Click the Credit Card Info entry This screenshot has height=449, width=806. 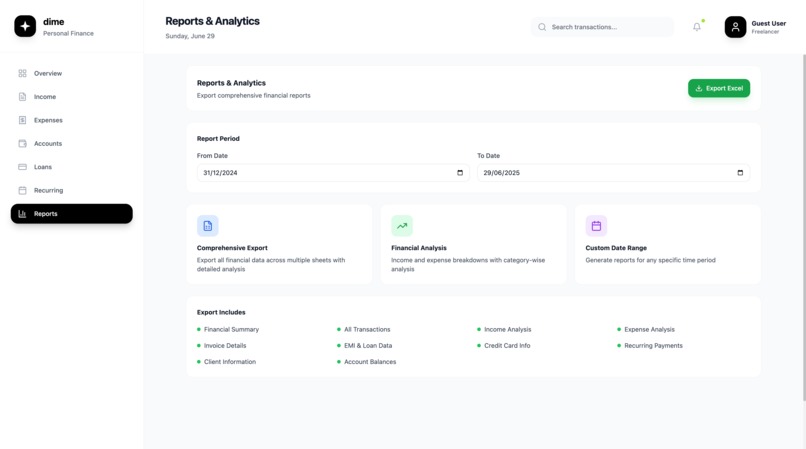[503, 346]
